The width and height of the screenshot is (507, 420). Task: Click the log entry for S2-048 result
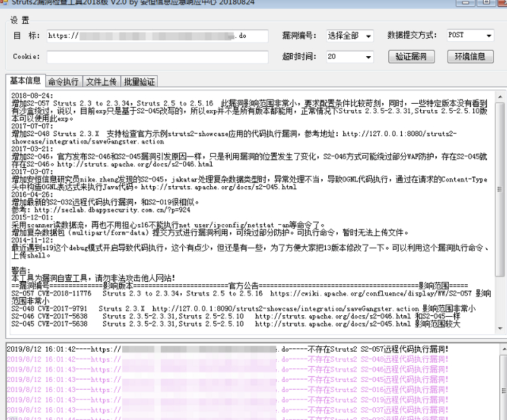(x=228, y=359)
